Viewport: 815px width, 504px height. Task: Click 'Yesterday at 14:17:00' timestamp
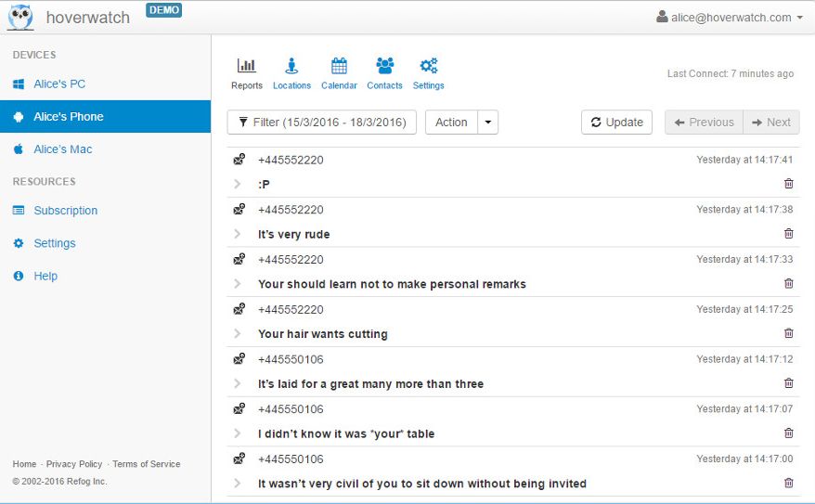tap(744, 459)
